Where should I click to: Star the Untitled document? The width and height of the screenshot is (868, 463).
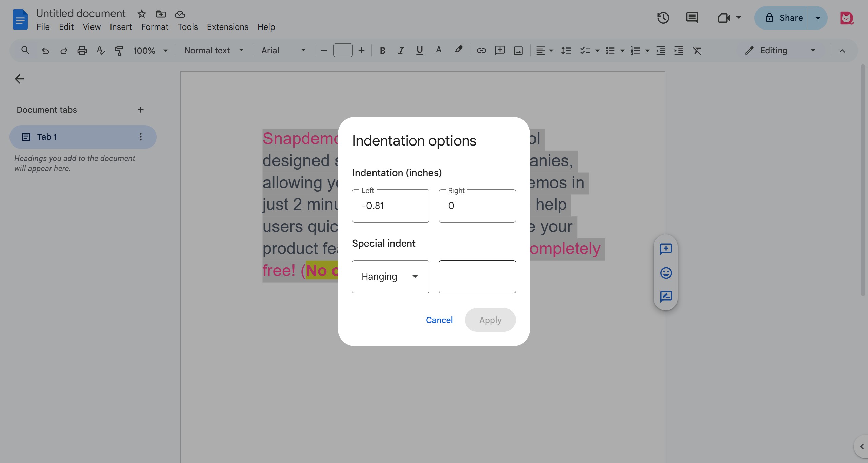[142, 14]
